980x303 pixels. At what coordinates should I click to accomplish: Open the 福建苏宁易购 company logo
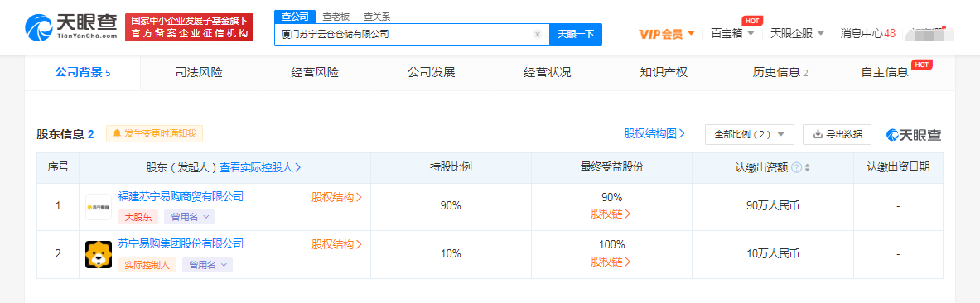point(98,207)
